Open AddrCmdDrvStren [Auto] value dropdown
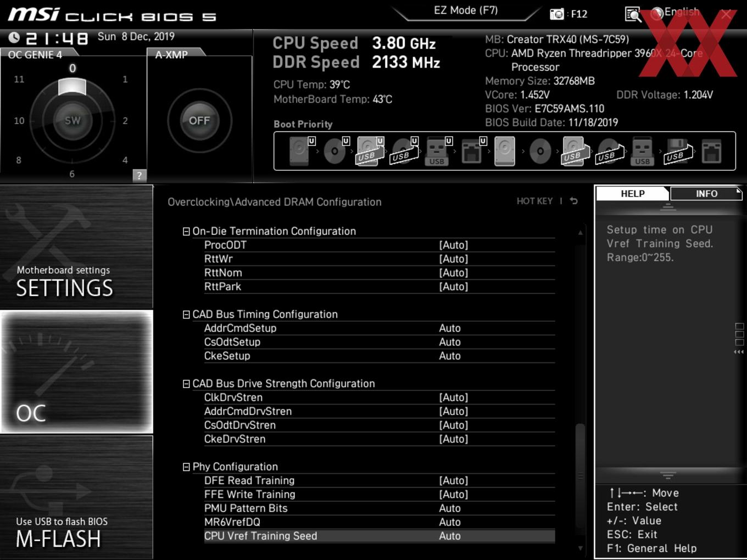Screen dimensions: 747x560 tap(454, 411)
